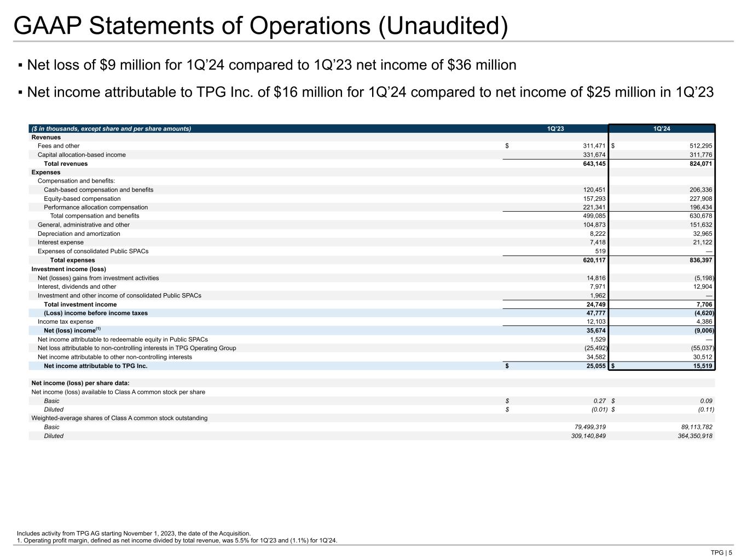Click the Basic per share value 0.27
Screen dimensions: 747x560
[x=598, y=401]
